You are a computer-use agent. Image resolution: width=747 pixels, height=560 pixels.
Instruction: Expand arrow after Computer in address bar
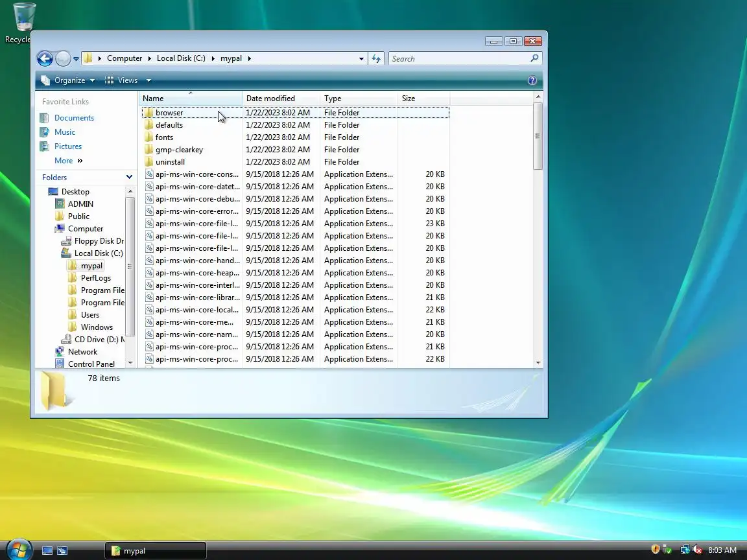click(x=149, y=58)
